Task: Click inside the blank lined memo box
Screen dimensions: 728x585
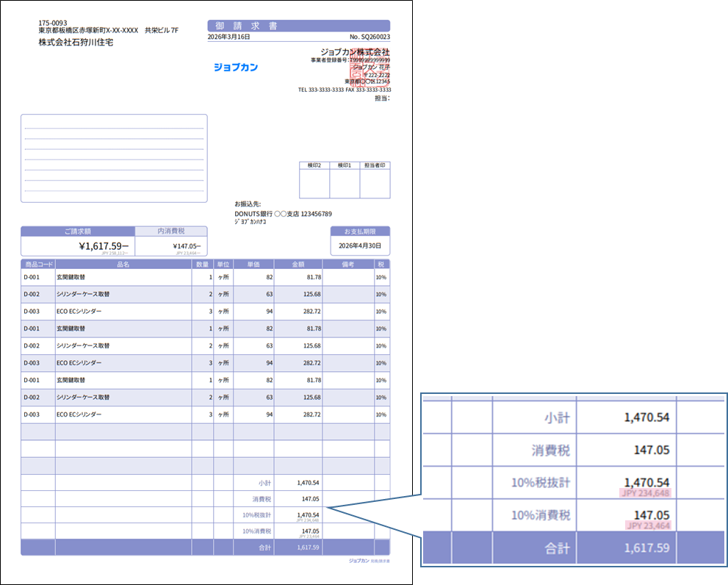Action: click(114, 158)
